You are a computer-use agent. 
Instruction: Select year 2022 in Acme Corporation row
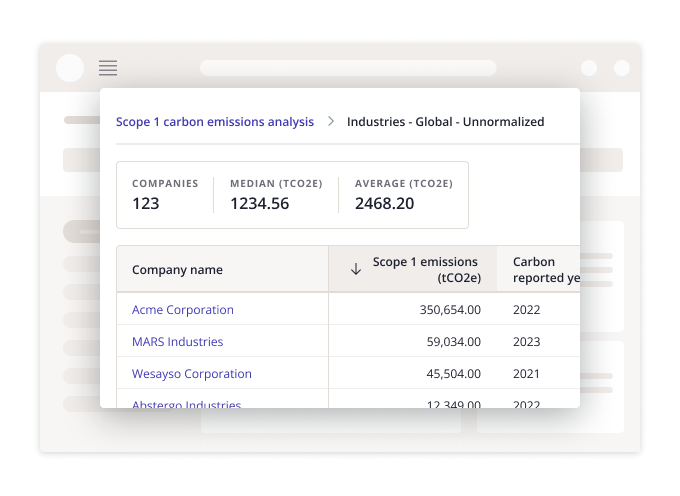526,310
